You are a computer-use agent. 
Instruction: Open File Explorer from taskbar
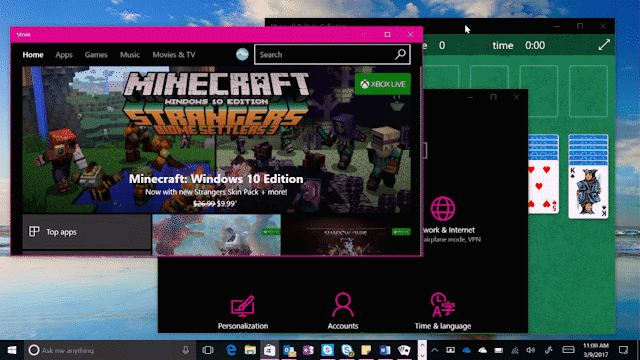250,350
